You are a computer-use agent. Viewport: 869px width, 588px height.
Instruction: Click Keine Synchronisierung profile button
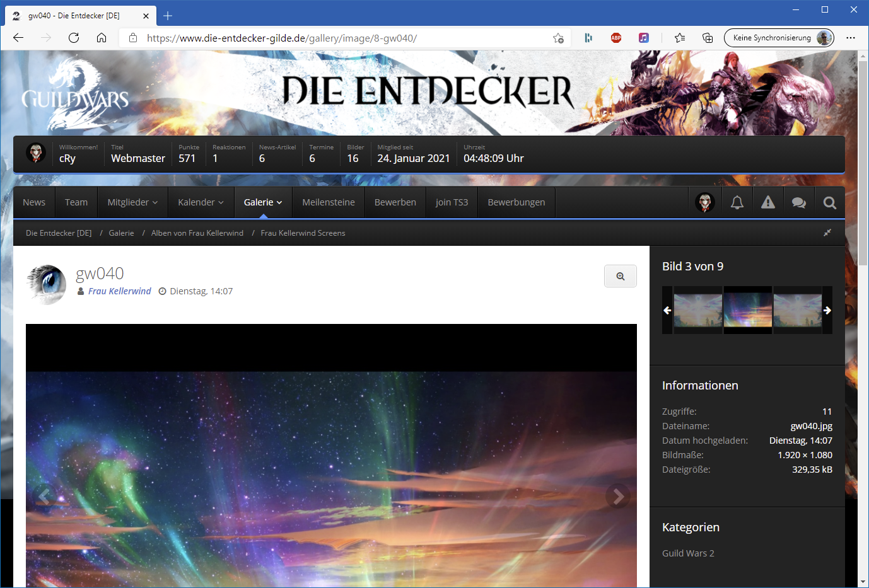[x=779, y=38]
